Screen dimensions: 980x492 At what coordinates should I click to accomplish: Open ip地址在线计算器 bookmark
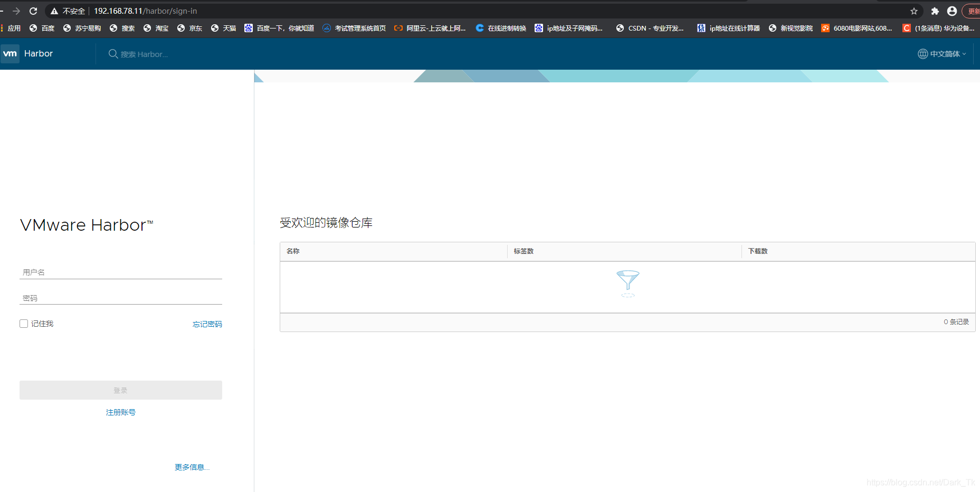coord(729,29)
